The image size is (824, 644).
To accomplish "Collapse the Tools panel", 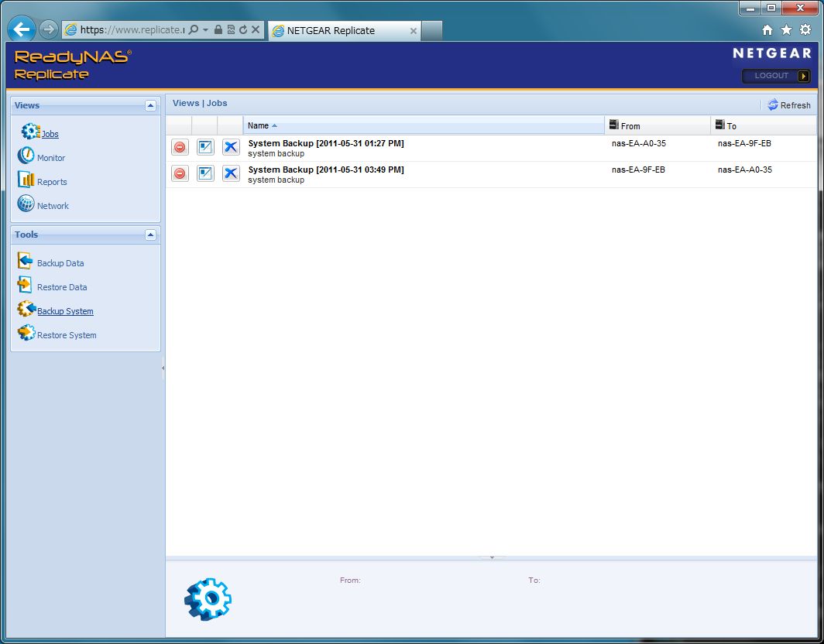I will tap(150, 235).
